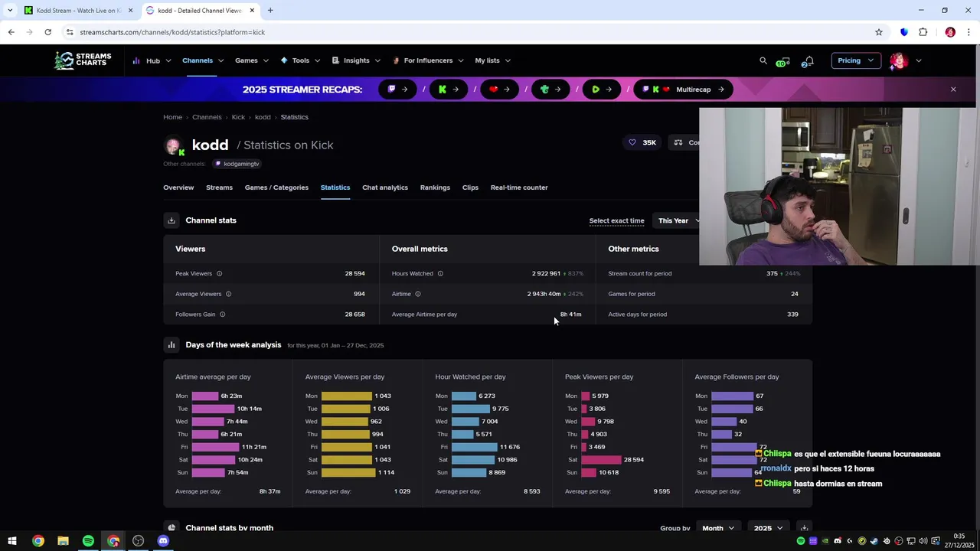Open the YouTube streamer recap pill
This screenshot has width=980, height=551.
coord(500,90)
